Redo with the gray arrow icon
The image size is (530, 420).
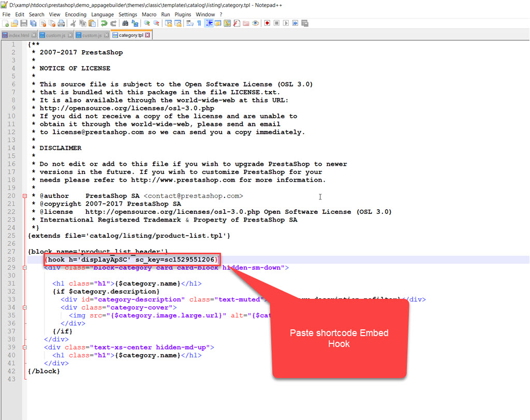click(113, 23)
